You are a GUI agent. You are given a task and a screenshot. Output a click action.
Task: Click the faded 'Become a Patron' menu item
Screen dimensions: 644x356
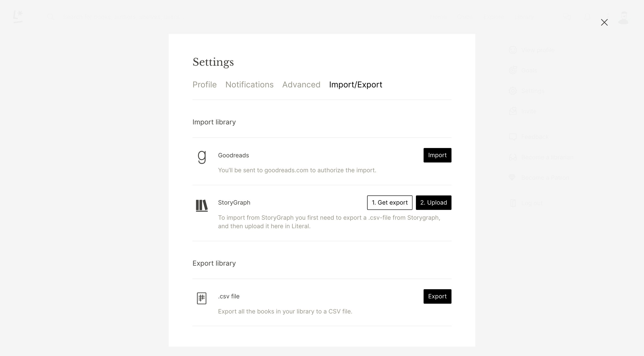click(x=539, y=178)
